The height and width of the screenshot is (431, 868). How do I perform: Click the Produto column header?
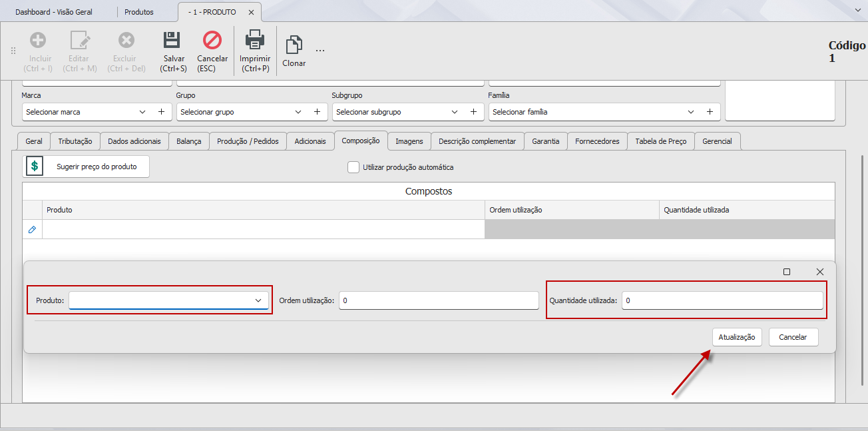[264, 210]
